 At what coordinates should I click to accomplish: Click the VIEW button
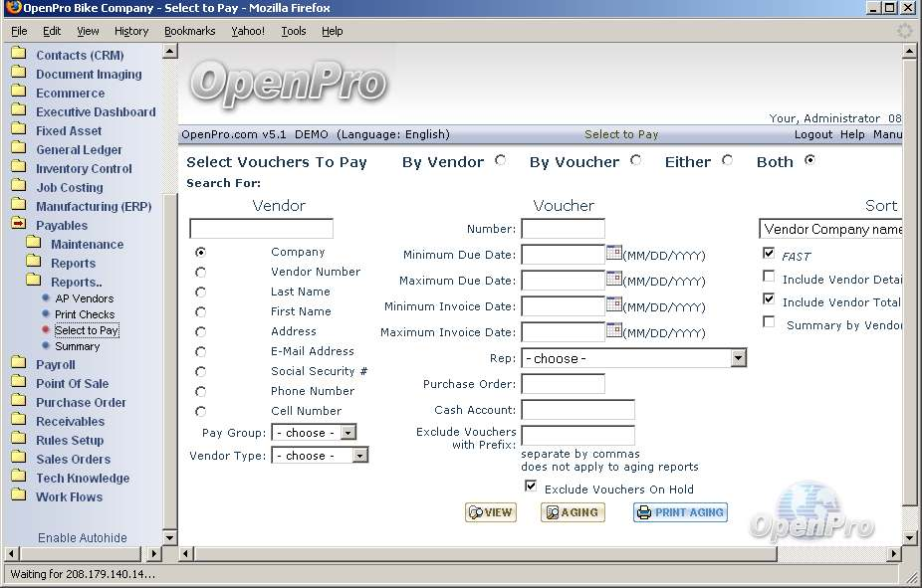[x=491, y=512]
